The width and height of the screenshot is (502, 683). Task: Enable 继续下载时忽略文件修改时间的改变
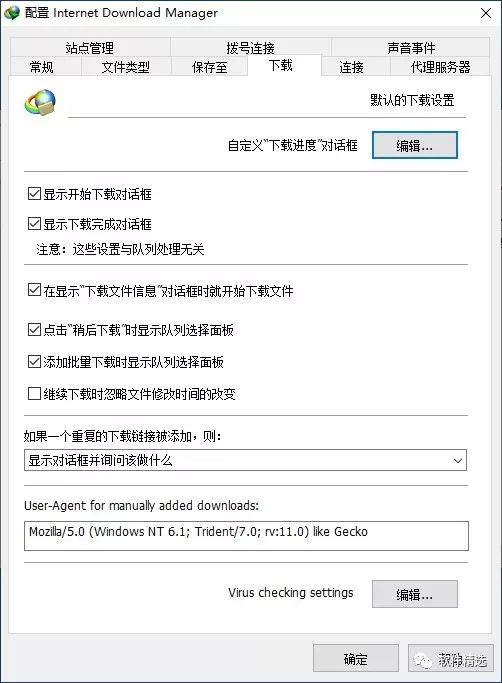tap(34, 394)
